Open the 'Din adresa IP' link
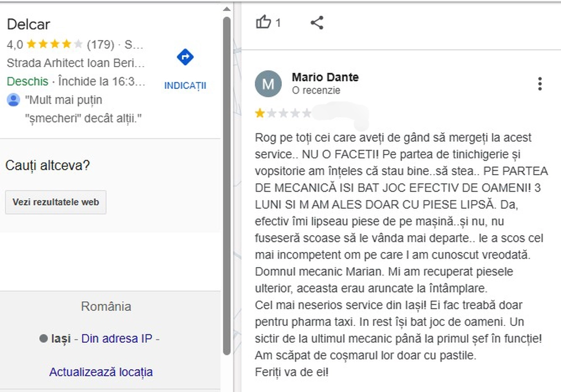This screenshot has width=561, height=392. click(117, 339)
